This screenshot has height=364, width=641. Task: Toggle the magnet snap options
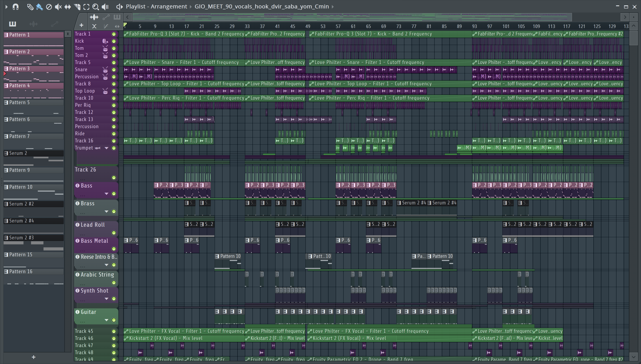[16, 7]
